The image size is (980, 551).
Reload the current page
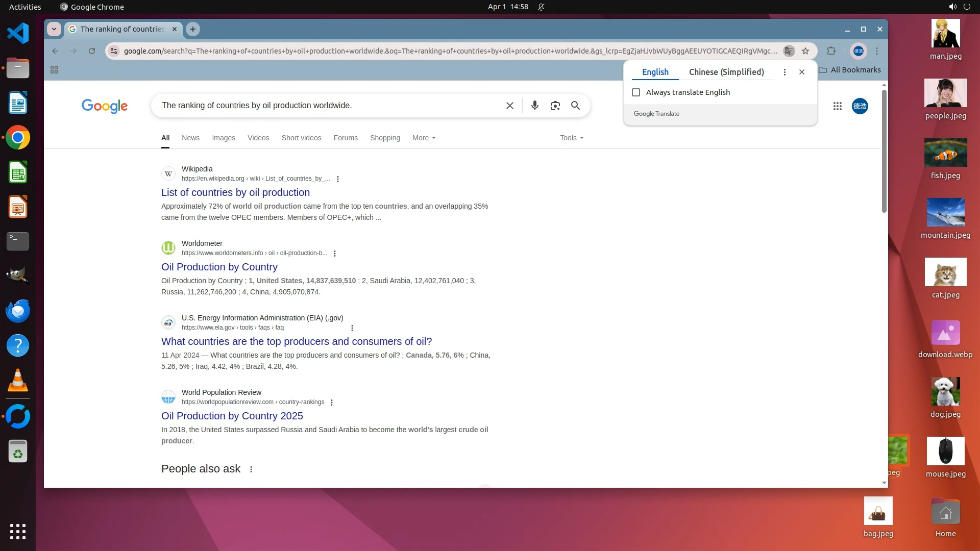pyautogui.click(x=92, y=51)
